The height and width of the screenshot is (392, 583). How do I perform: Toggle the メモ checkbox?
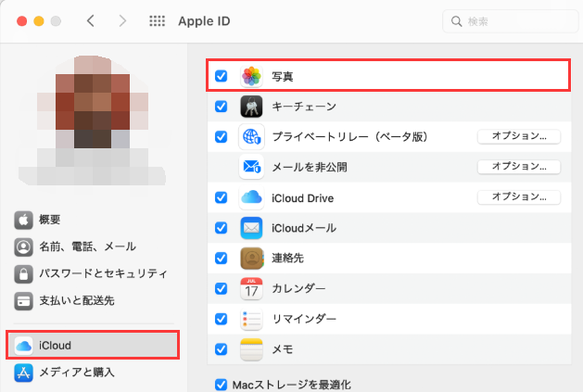click(221, 349)
